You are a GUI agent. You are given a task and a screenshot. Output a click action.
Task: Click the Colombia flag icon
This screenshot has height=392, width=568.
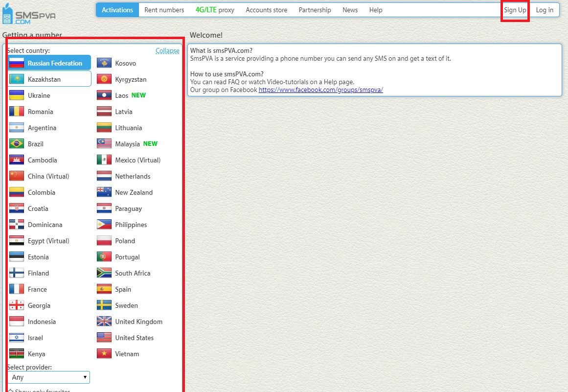(17, 192)
